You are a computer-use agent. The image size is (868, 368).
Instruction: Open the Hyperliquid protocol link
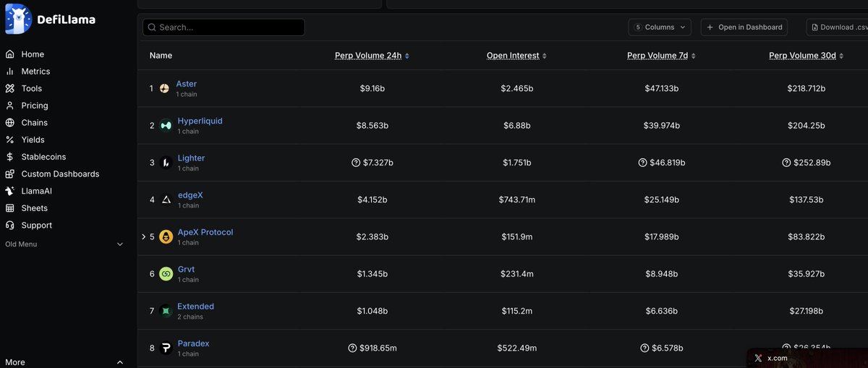click(200, 121)
